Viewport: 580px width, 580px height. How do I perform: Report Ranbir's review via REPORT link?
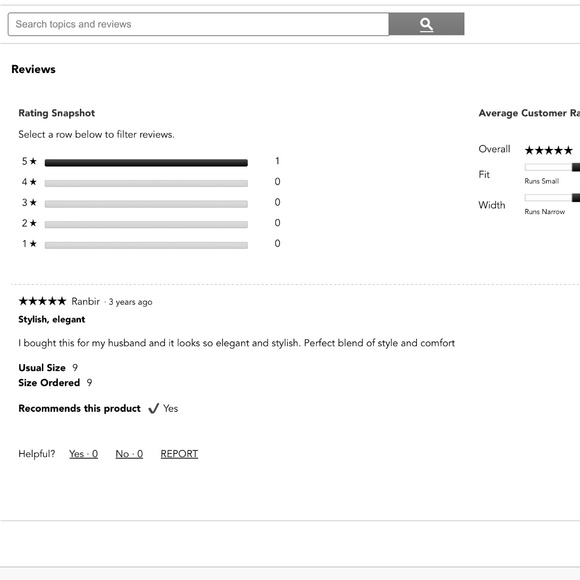point(179,454)
